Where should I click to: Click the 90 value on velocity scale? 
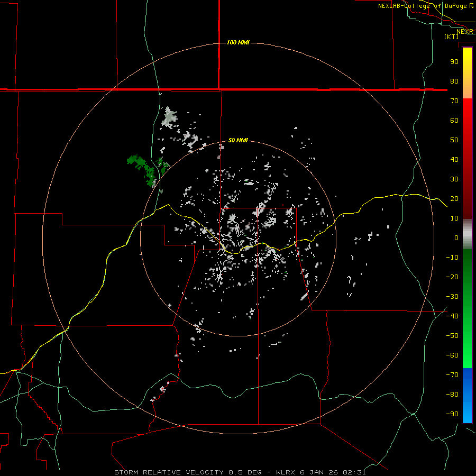pyautogui.click(x=454, y=62)
